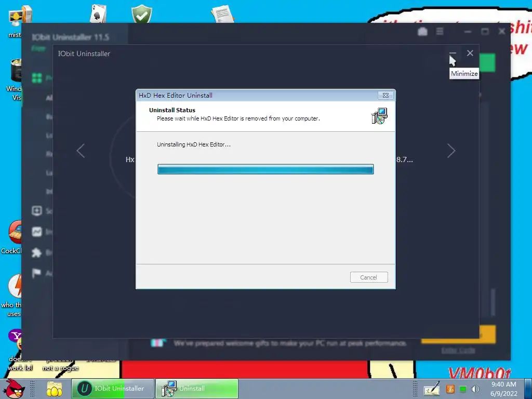Click the yellow button above Enter Code

[x=487, y=334]
